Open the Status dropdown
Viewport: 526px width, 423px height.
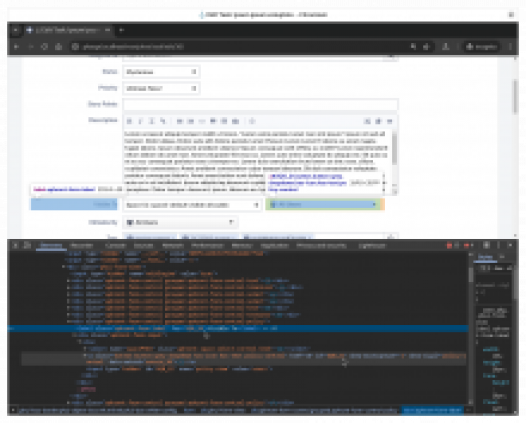(x=161, y=72)
